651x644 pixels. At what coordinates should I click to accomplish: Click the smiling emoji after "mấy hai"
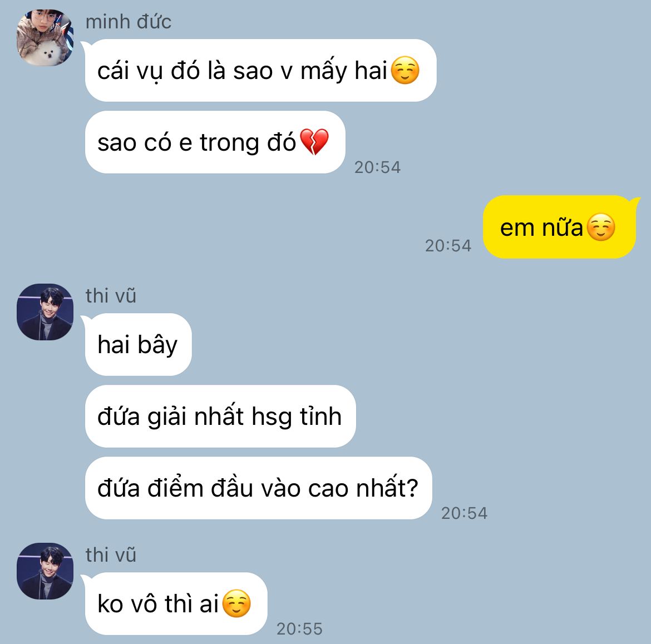tap(405, 70)
